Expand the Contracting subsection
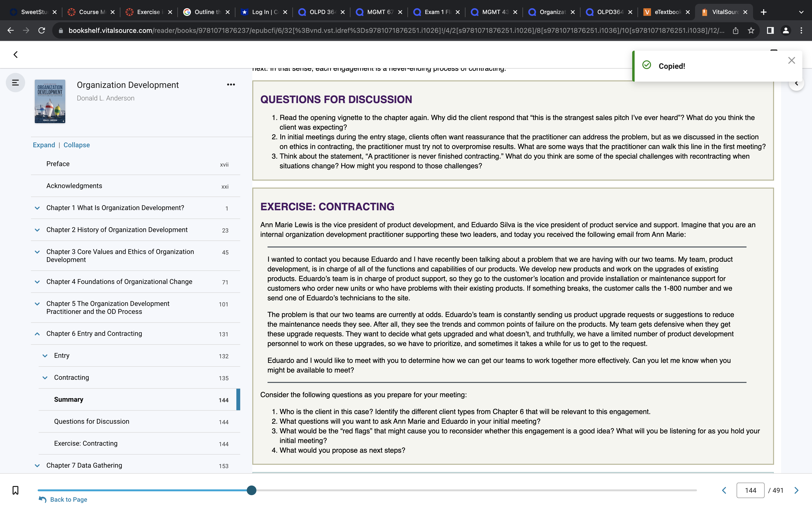The image size is (812, 507). click(45, 378)
